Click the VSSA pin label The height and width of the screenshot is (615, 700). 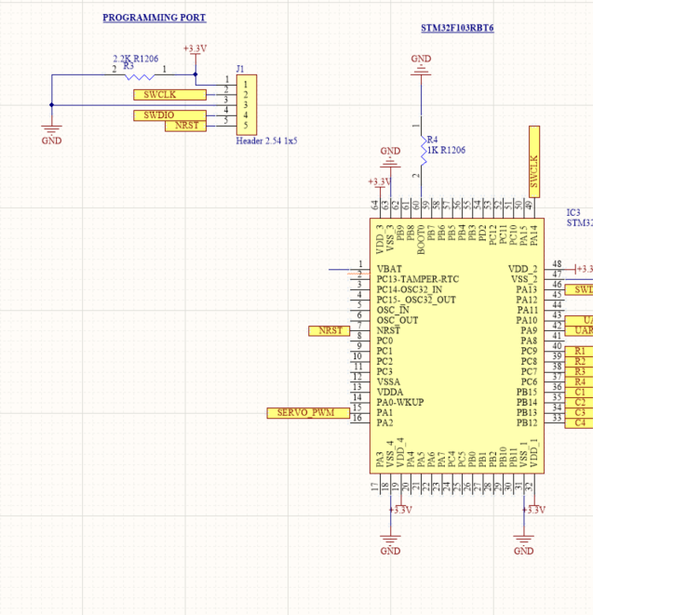pyautogui.click(x=388, y=382)
